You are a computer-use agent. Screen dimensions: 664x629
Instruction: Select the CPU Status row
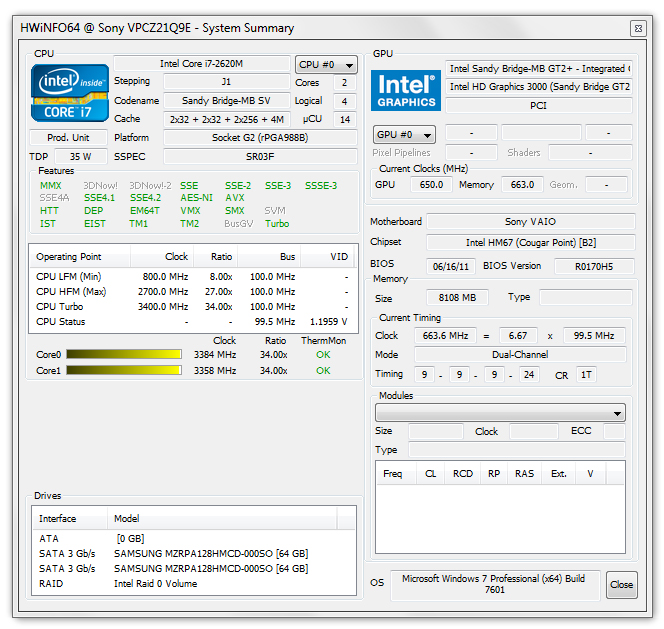193,322
